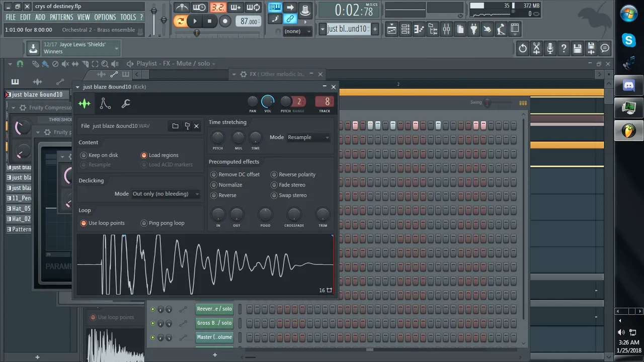Toggle the playlist snap magnet icon
This screenshot has height=362, width=644.
pyautogui.click(x=20, y=64)
